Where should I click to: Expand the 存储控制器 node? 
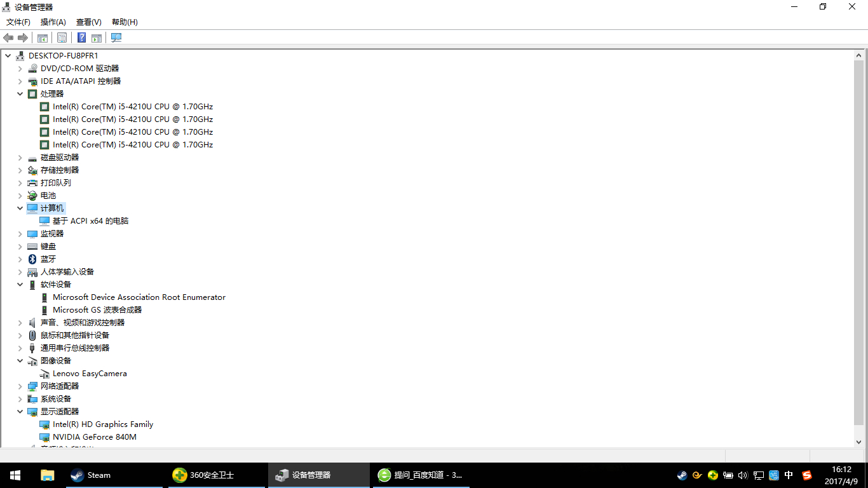(x=20, y=170)
